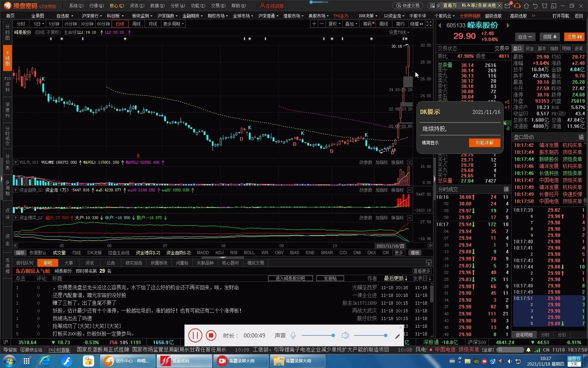Open the 叠加 dropdown
This screenshot has width=588, height=368.
351,24
